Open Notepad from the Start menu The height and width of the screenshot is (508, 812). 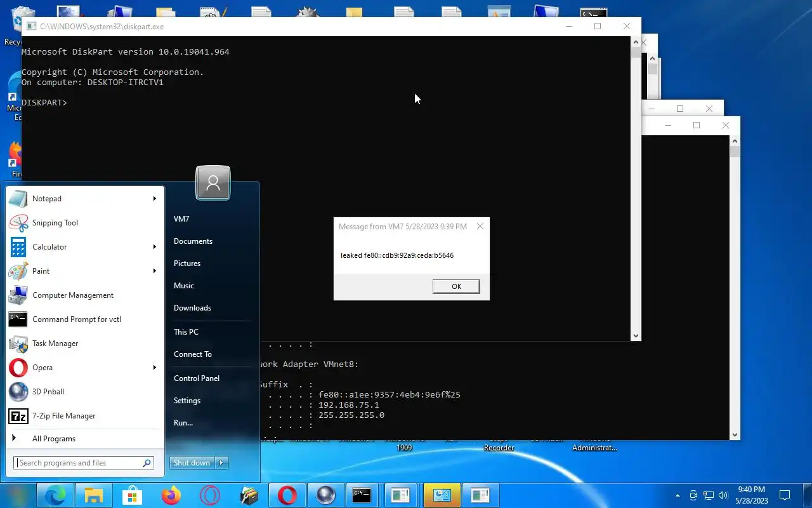(x=84, y=199)
